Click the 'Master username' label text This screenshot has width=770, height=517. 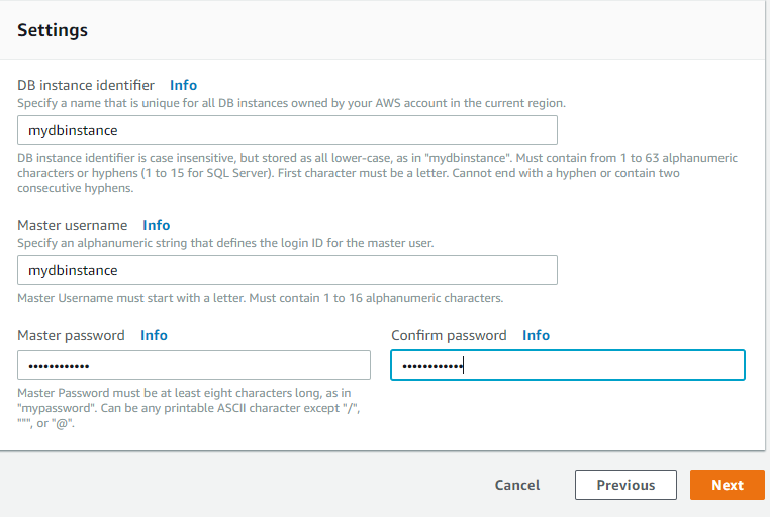[x=72, y=225]
